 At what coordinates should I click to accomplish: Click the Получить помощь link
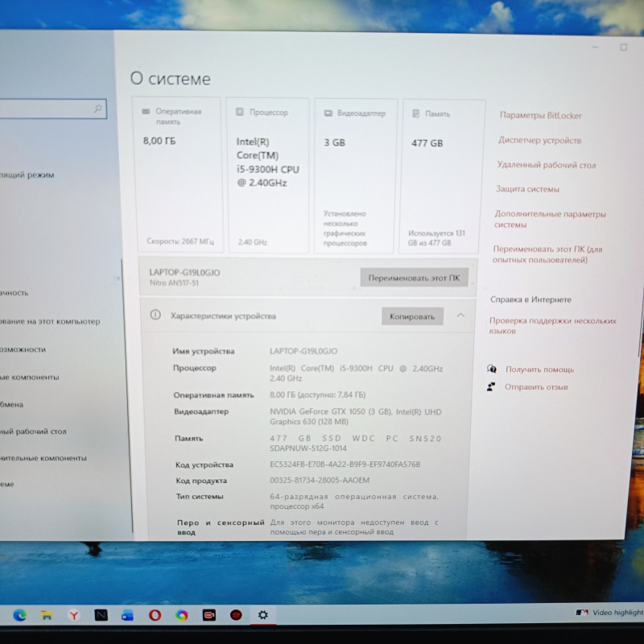tap(539, 369)
